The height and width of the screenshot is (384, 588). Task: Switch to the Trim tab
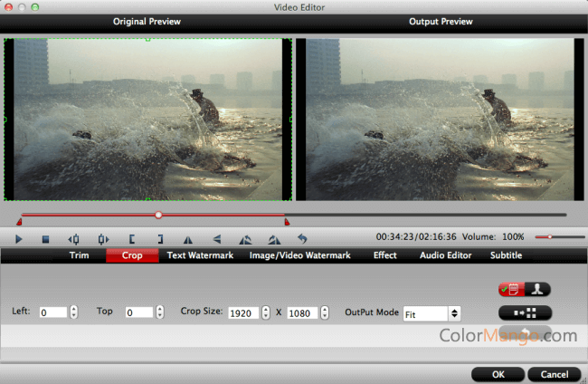(x=80, y=255)
